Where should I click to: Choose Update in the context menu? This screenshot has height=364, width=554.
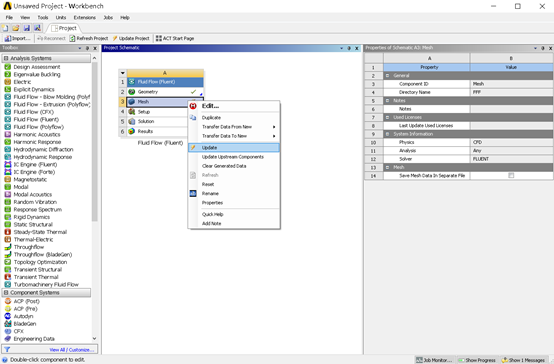pos(234,147)
